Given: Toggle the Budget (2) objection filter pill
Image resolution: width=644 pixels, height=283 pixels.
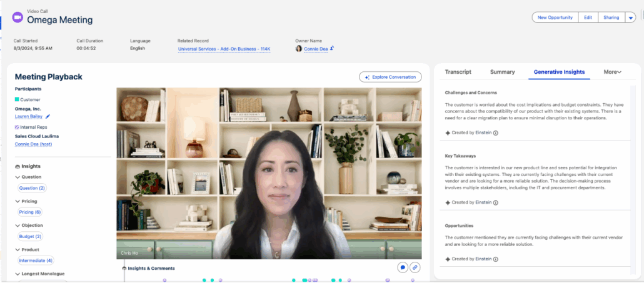Looking at the screenshot, I should [x=30, y=237].
